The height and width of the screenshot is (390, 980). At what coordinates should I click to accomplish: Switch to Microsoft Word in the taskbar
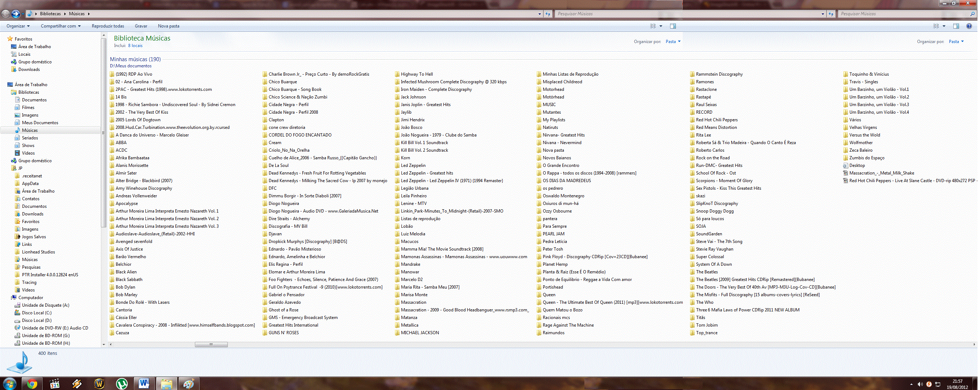(144, 383)
